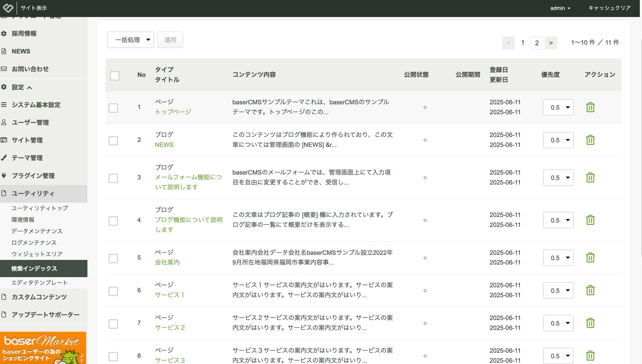Open the トップページ title link
The height and width of the screenshot is (364, 642).
pyautogui.click(x=173, y=112)
